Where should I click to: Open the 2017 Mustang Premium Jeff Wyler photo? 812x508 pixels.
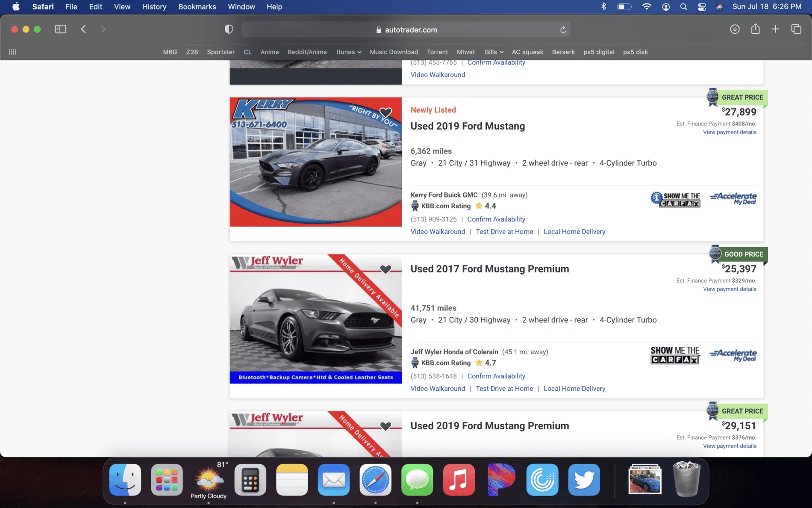(x=315, y=319)
